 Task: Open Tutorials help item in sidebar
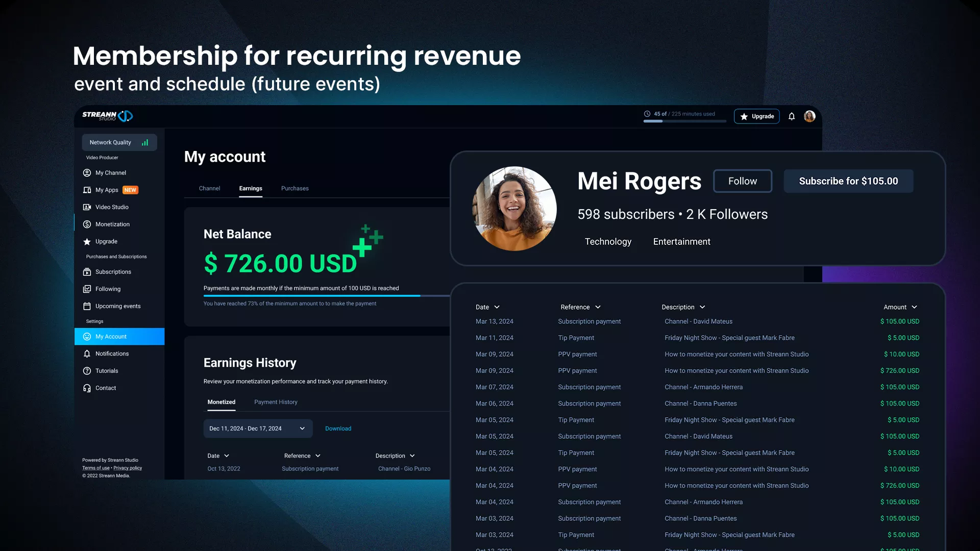(106, 371)
